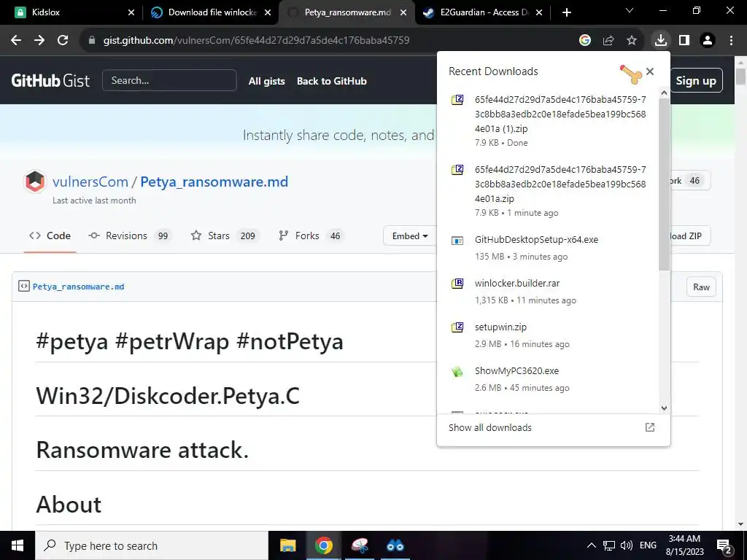
Task: Close the Recent Downloads popup
Action: coord(650,71)
